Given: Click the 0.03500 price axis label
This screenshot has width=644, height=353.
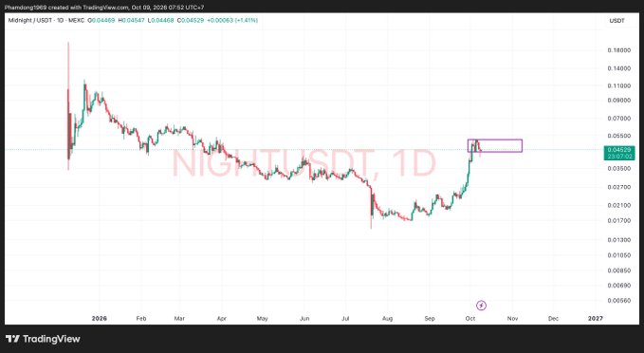Looking at the screenshot, I should [x=619, y=169].
